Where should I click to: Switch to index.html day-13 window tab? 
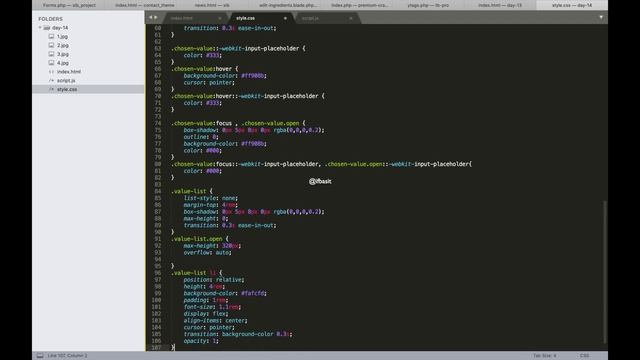[x=500, y=5]
